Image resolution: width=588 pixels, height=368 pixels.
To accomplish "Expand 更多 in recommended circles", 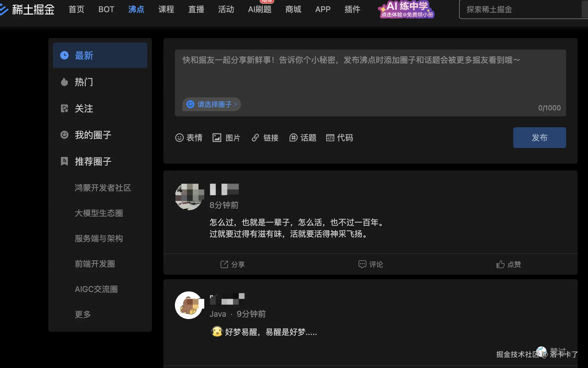I will 83,314.
